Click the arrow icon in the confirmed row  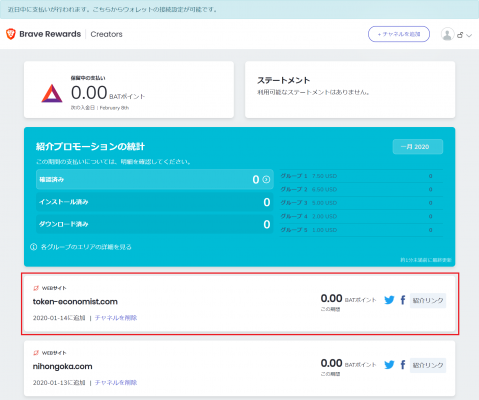click(x=266, y=179)
